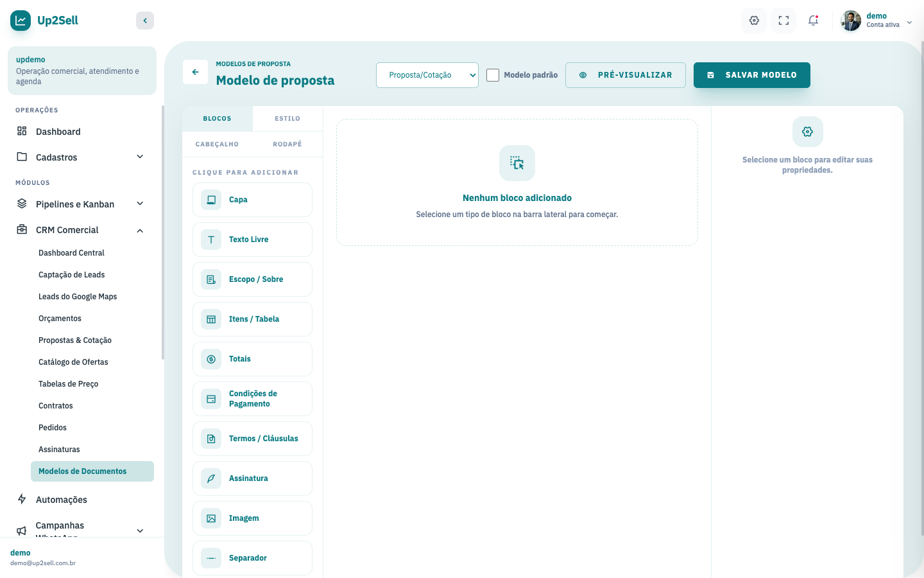Open the demo account menu
The image size is (924, 578).
(877, 21)
